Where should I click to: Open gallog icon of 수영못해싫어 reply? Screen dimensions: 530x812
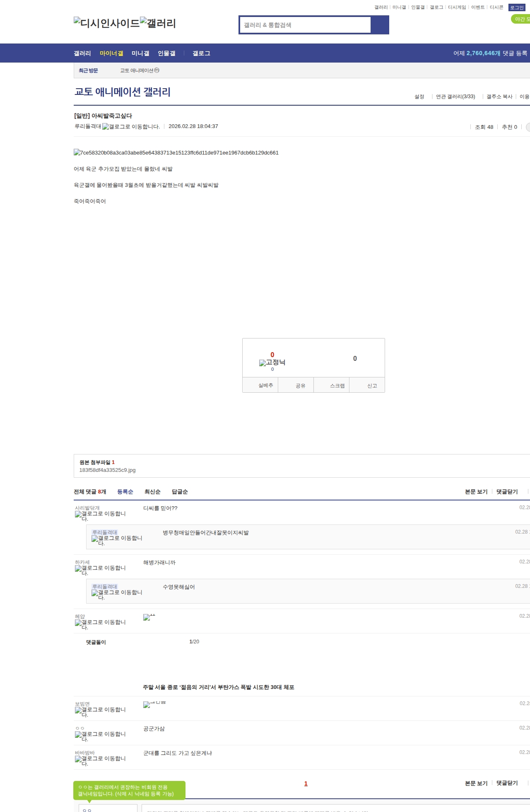point(117,595)
